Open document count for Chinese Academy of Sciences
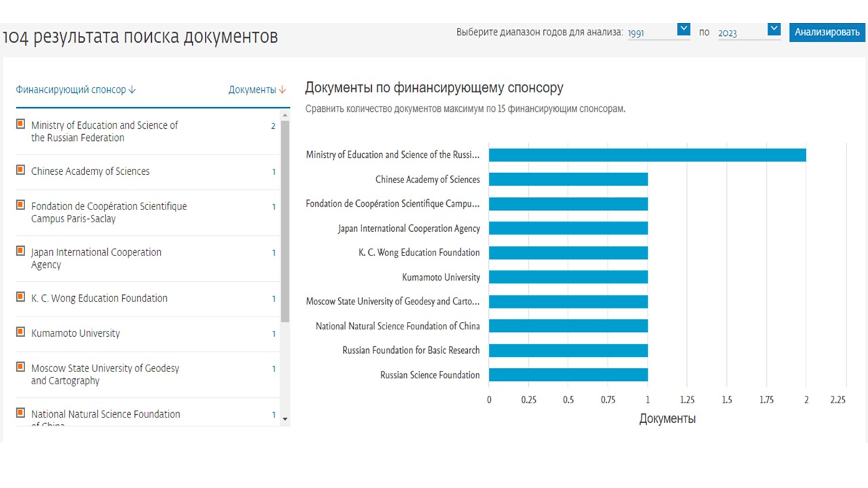Viewport: 868px width, 488px height. 273,172
